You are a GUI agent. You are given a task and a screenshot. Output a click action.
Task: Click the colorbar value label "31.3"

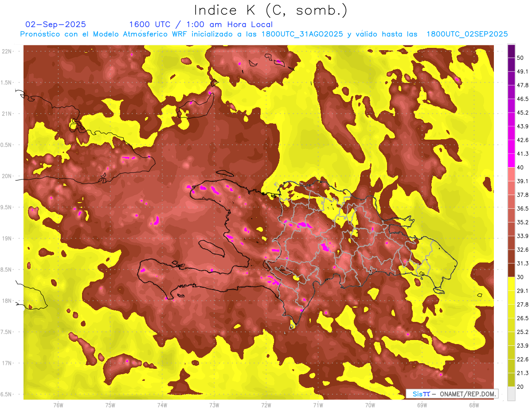pyautogui.click(x=523, y=263)
